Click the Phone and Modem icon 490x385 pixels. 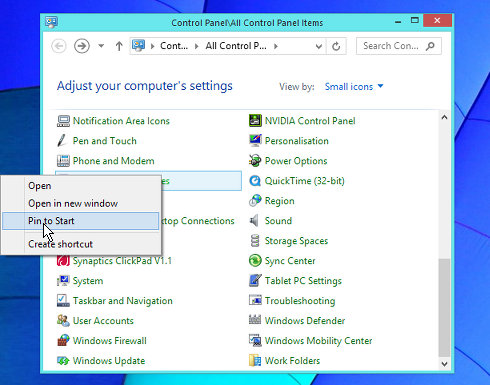click(63, 161)
